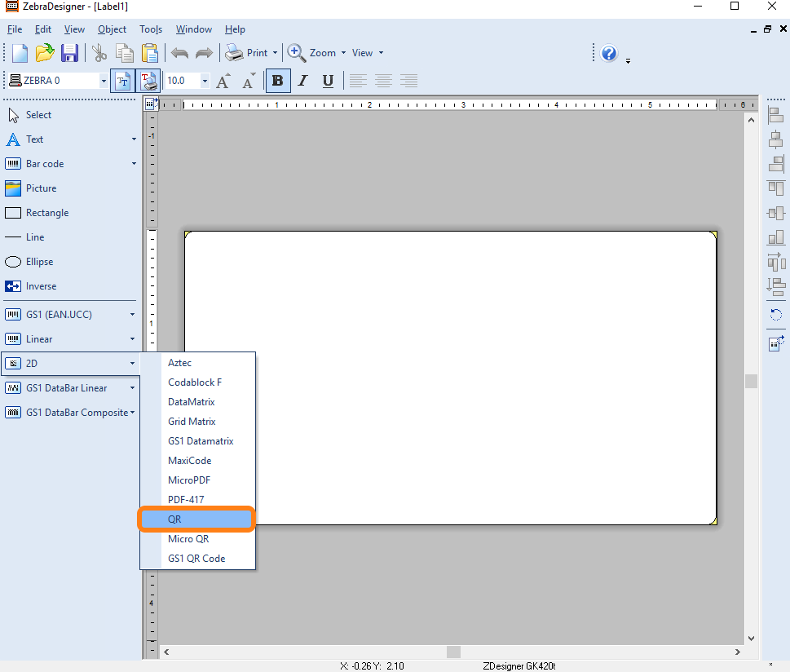
Task: Click the blue Help question icon
Action: point(609,53)
